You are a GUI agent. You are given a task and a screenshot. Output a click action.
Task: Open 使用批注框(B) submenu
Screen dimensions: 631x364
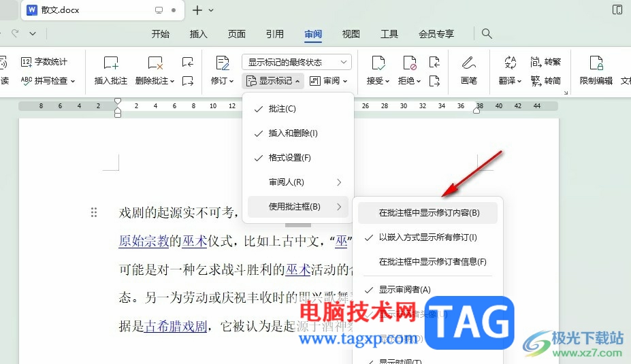click(x=297, y=207)
